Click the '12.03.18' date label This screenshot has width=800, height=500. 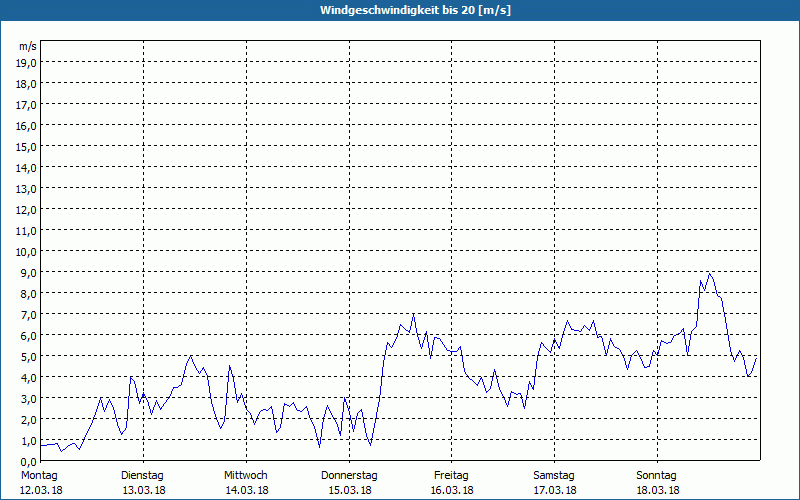coord(41,490)
